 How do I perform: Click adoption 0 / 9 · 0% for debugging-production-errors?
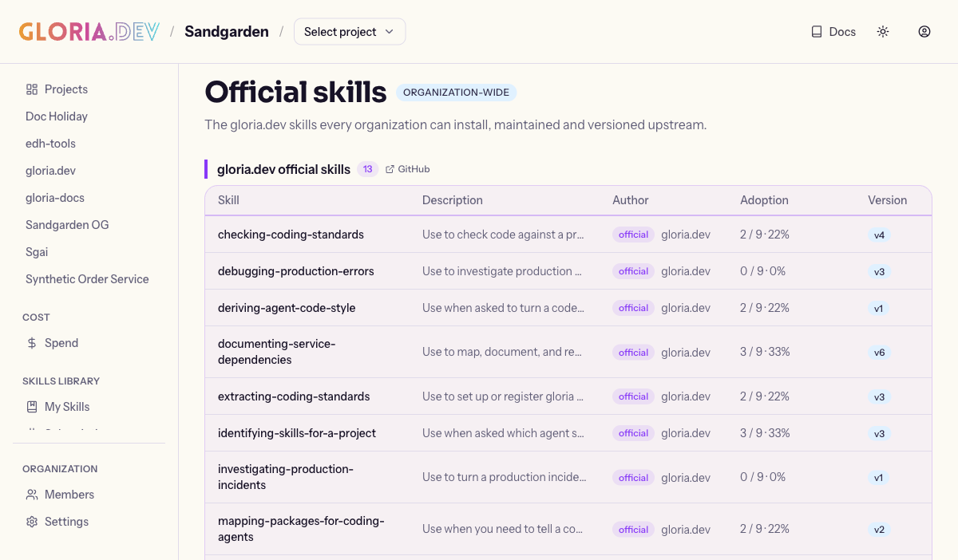point(762,271)
